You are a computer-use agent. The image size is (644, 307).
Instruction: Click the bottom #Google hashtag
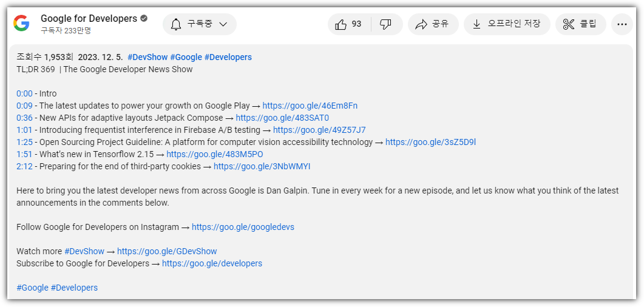coord(32,288)
